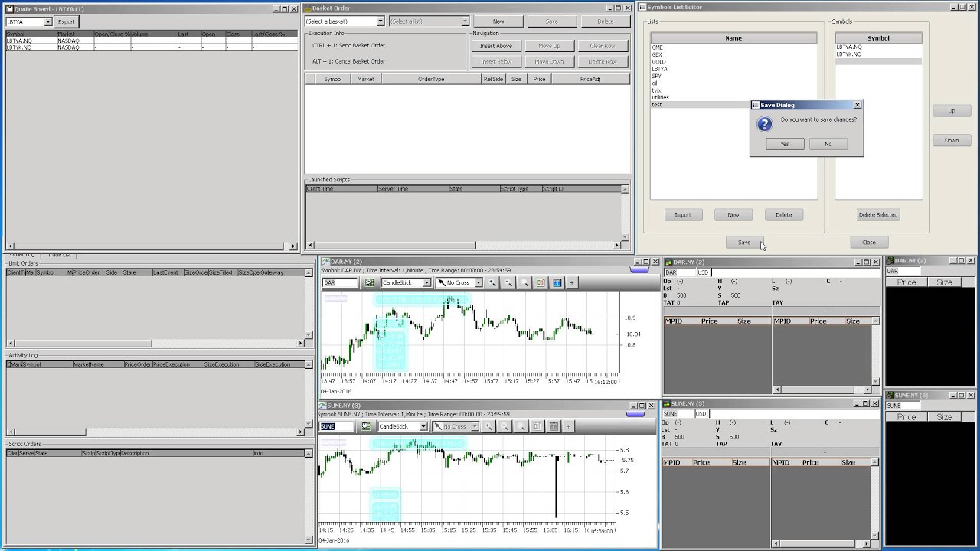Select the GOLD list in Lists panel
Screen dimensions: 980x551
click(x=733, y=62)
